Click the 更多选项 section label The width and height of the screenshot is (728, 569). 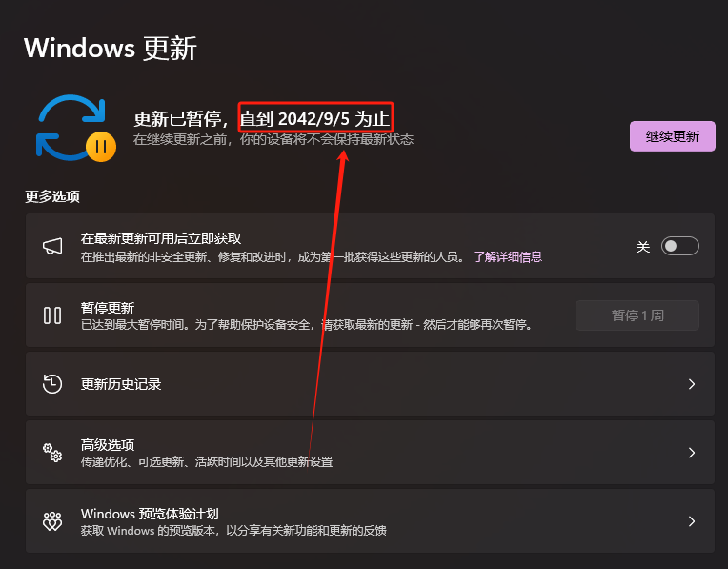click(x=52, y=196)
